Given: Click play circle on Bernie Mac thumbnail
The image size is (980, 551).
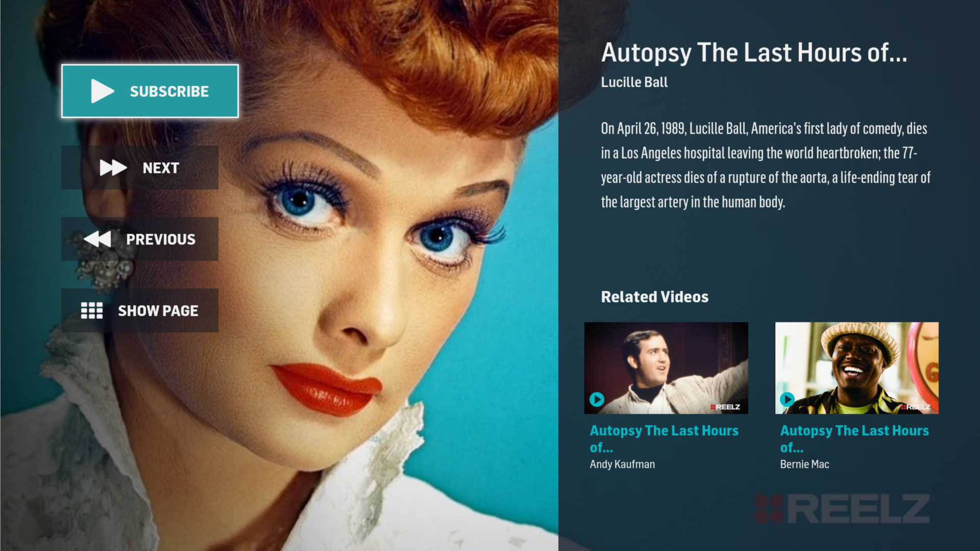Looking at the screenshot, I should click(x=787, y=399).
